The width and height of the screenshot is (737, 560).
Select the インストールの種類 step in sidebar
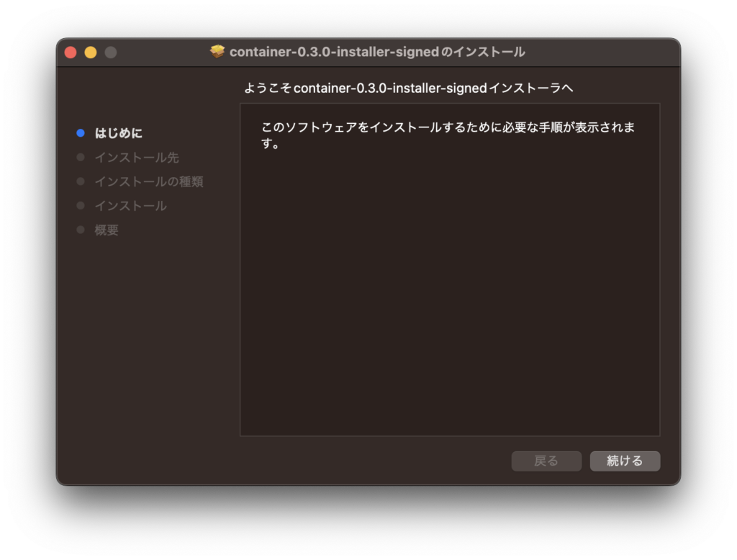click(x=149, y=181)
